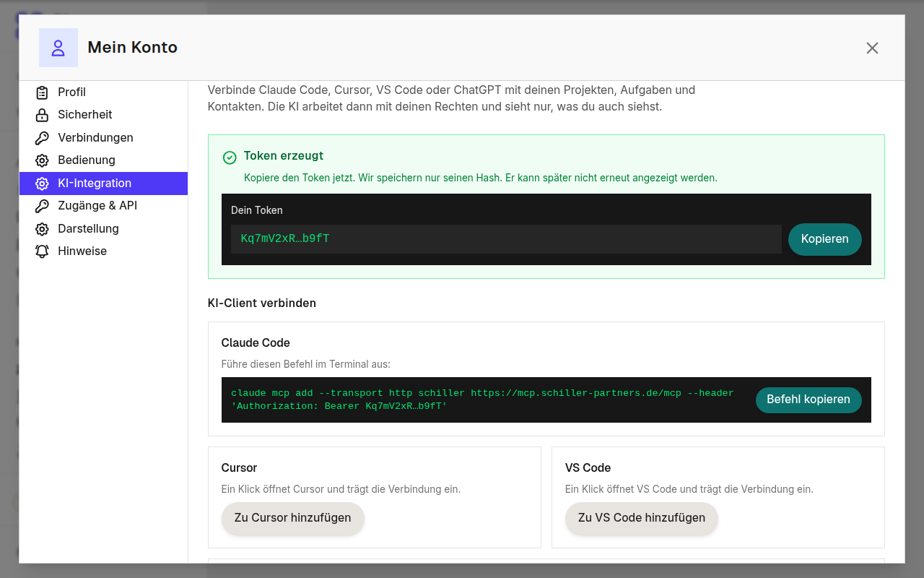Click the description Ein Klick öffnet Cursor
Screen dimensions: 924x578
(x=341, y=489)
